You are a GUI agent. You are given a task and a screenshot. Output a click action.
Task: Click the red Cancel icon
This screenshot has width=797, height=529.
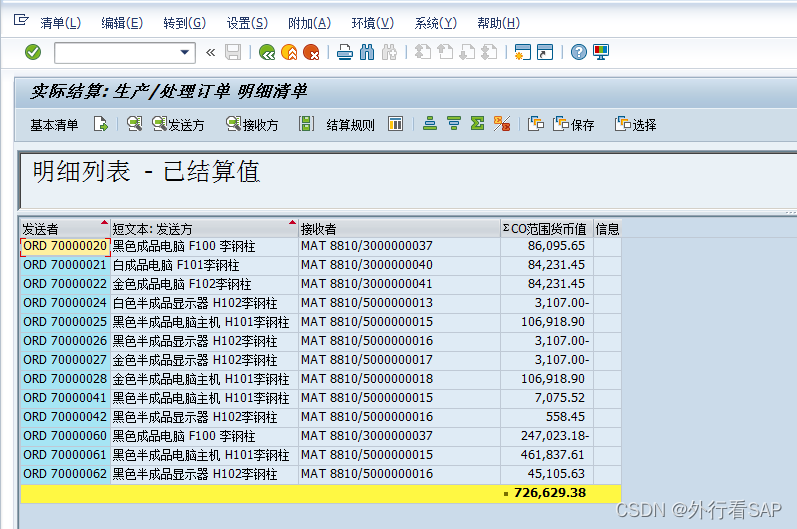pos(311,52)
